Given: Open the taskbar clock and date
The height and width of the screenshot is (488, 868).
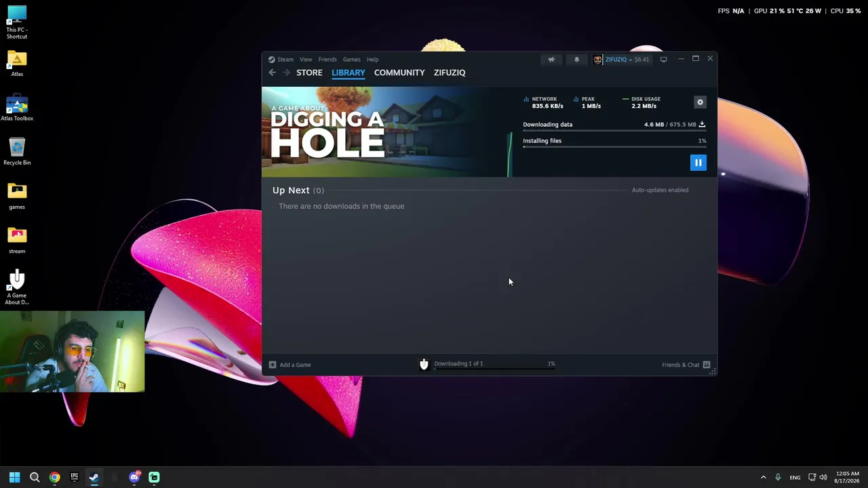Looking at the screenshot, I should tap(847, 477).
